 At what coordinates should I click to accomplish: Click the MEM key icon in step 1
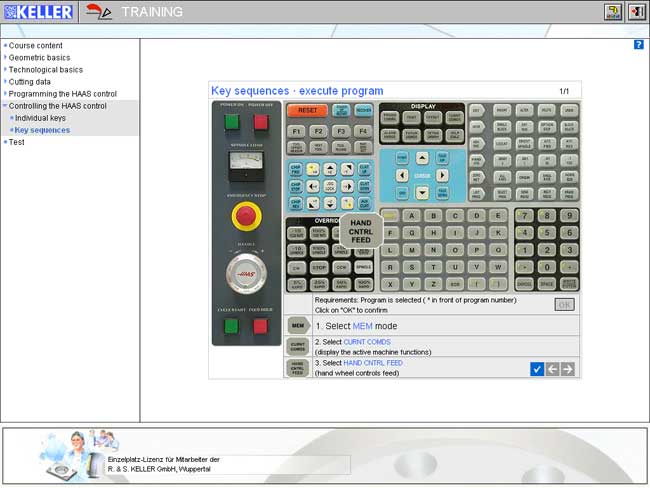pos(298,325)
